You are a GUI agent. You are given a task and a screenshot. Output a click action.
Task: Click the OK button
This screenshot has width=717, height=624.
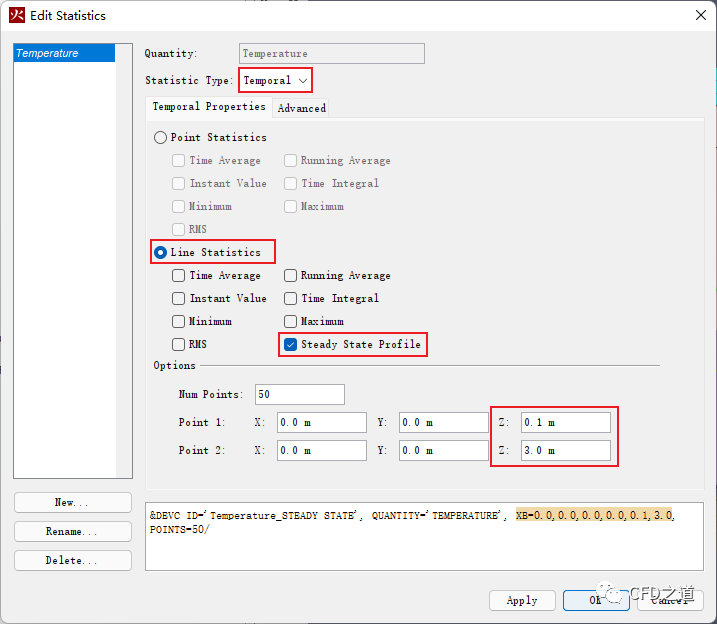tap(596, 600)
